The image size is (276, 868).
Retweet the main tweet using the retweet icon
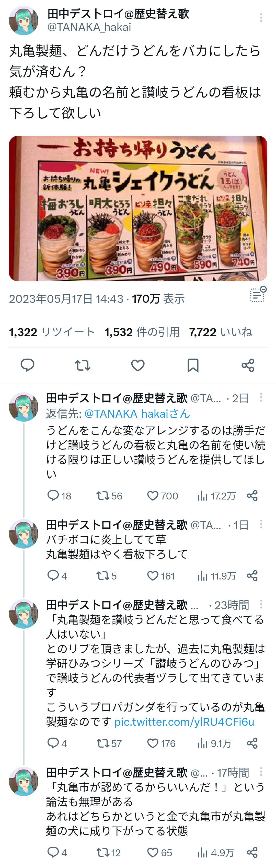point(83,365)
